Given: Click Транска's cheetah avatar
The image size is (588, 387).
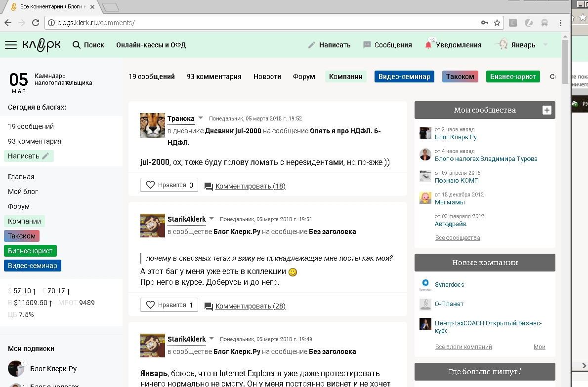Looking at the screenshot, I should [x=153, y=125].
